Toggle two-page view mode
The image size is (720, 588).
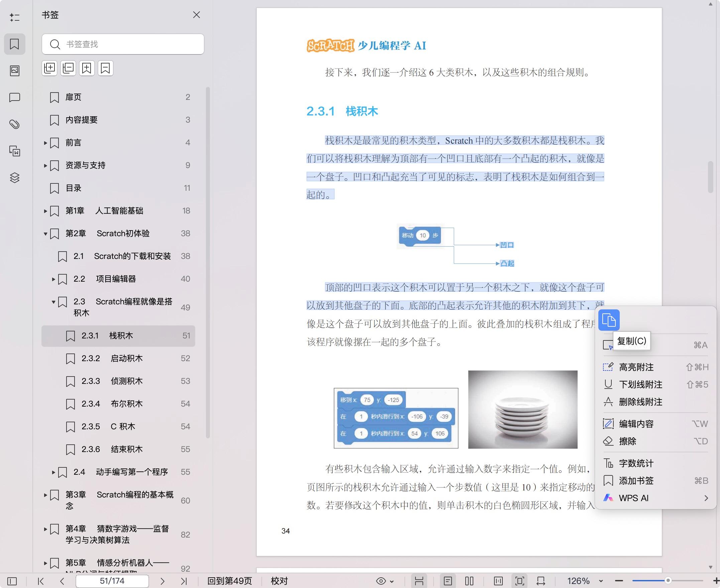(x=469, y=581)
